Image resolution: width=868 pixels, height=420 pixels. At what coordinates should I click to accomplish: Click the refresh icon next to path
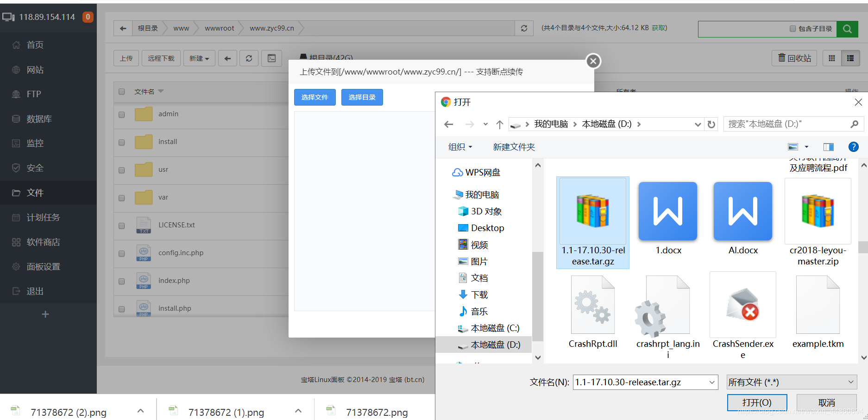click(x=524, y=28)
